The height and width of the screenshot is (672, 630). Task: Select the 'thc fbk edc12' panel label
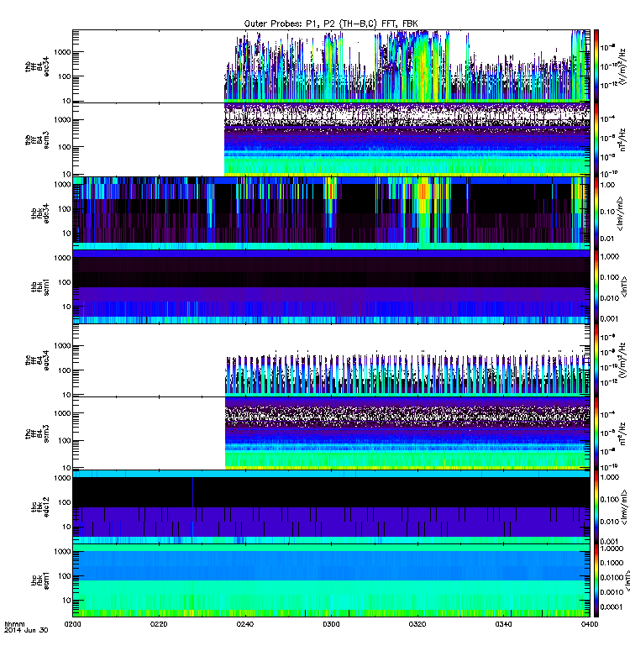tap(39, 507)
